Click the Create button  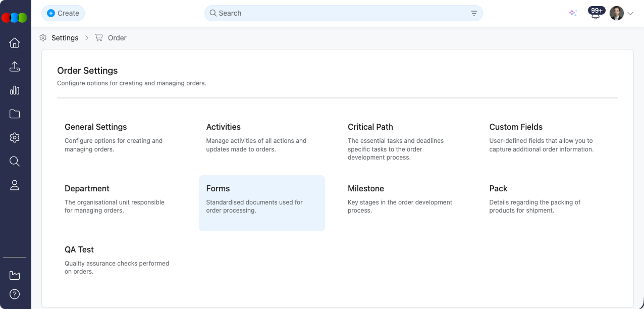63,13
